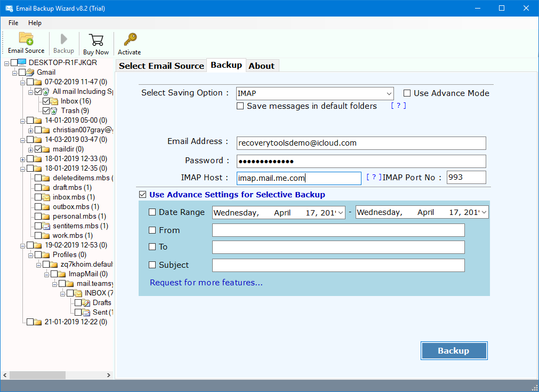Expand the 18-01-2019 12-33 folder node
The image size is (539, 392).
pos(23,159)
